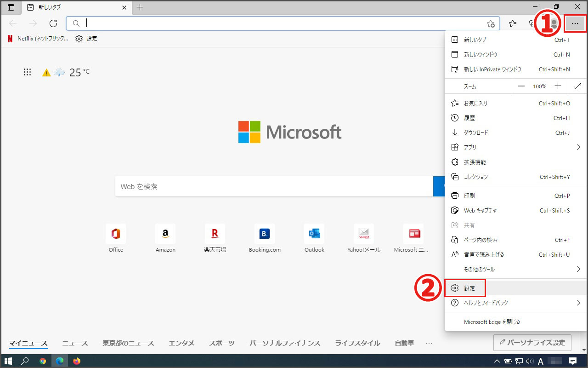
Task: Open the Outlook quick link tile
Action: point(314,239)
